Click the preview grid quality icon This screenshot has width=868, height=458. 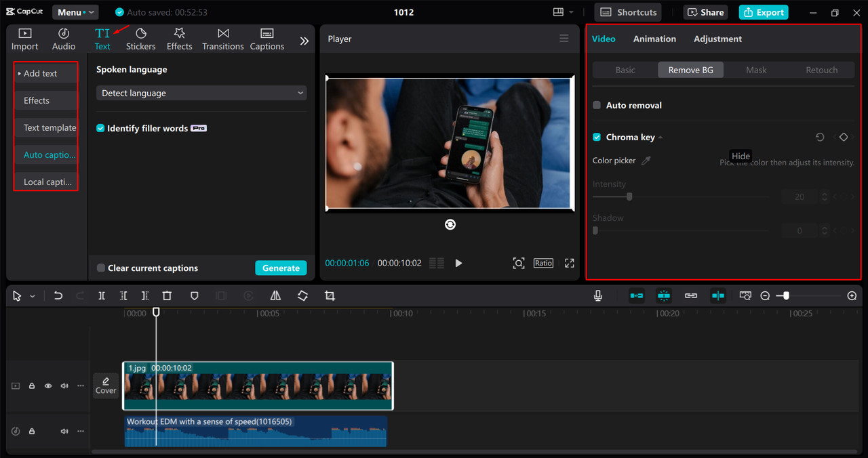tap(437, 263)
